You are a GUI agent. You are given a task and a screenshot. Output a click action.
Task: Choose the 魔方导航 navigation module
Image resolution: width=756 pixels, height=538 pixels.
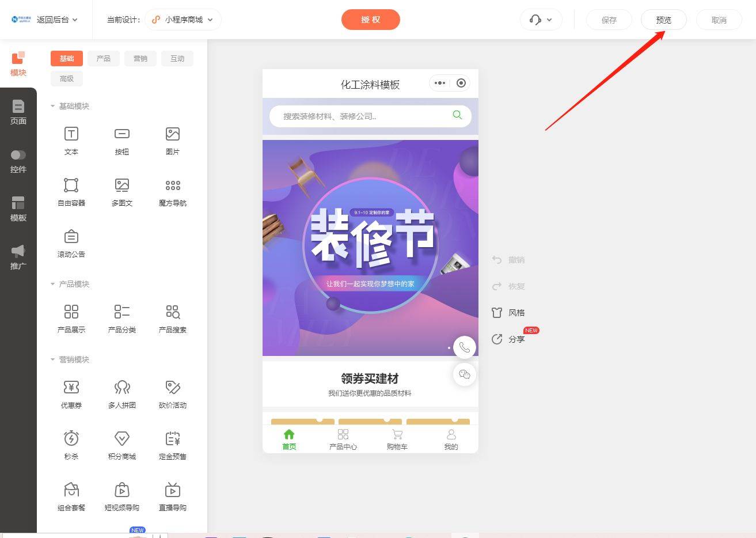tap(172, 185)
